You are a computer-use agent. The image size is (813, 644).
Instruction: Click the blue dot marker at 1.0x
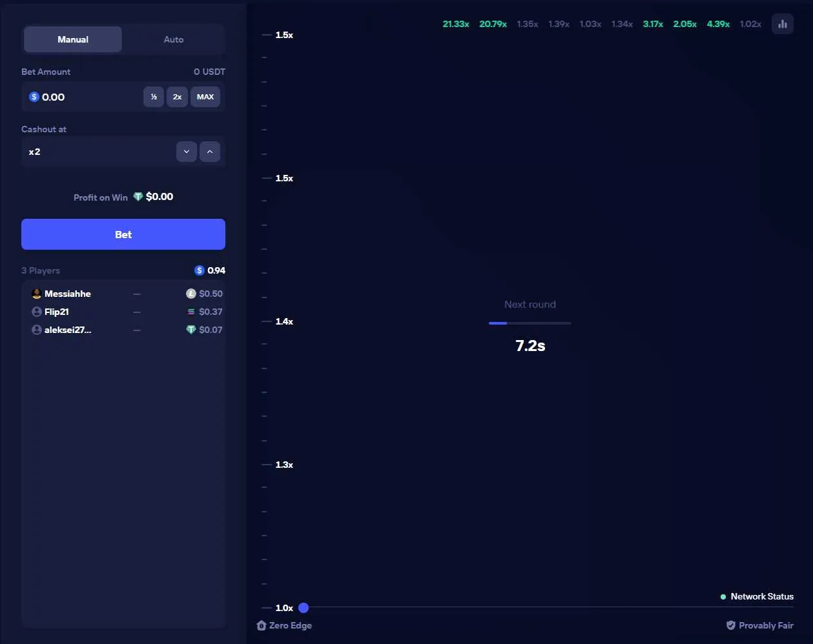[x=304, y=608]
